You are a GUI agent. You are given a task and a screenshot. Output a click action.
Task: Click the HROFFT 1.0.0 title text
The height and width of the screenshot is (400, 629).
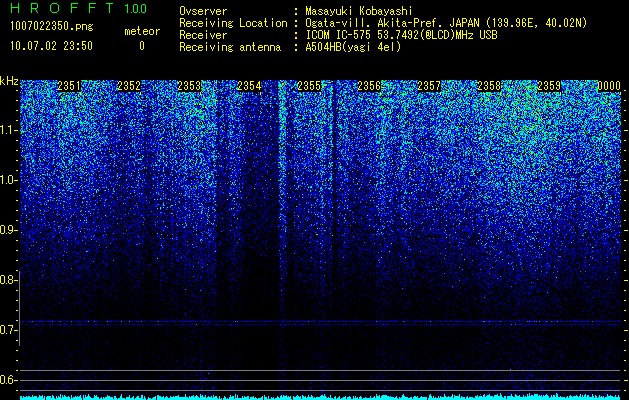tap(79, 8)
